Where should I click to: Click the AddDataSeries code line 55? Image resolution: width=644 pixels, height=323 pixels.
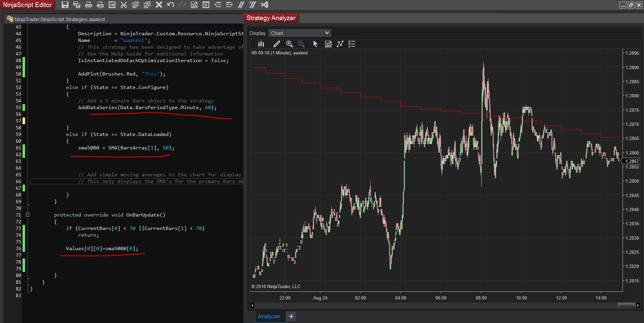(147, 107)
